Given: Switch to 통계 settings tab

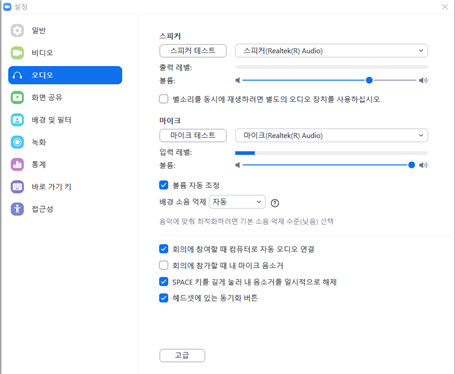Looking at the screenshot, I should [x=65, y=164].
